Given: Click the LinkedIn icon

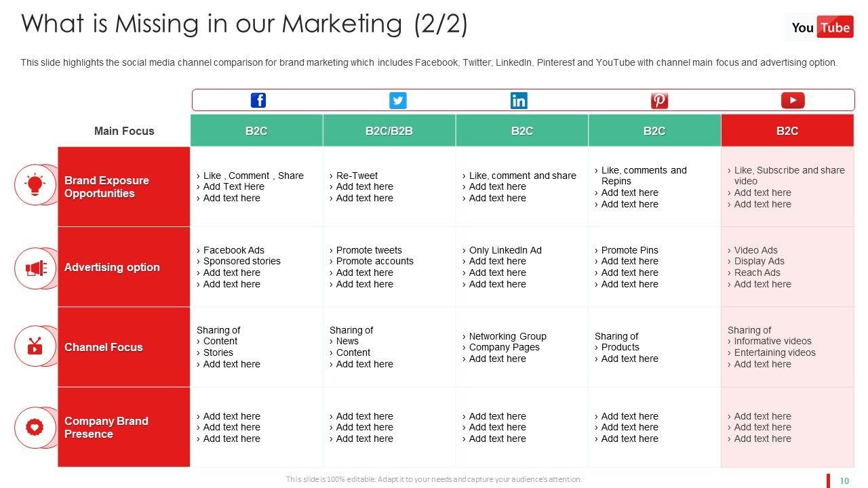Looking at the screenshot, I should 519,100.
